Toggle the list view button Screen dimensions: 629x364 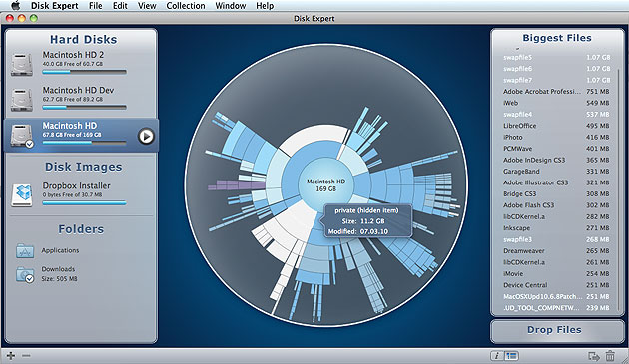(511, 356)
